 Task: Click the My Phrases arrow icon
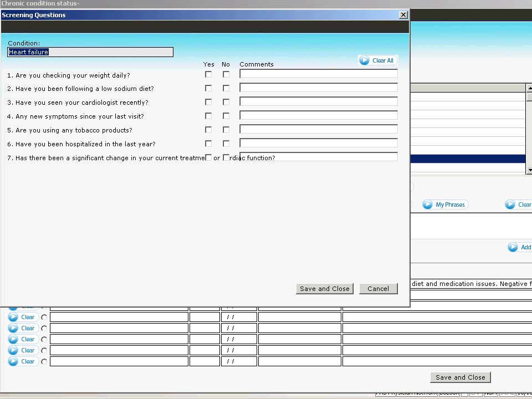[x=427, y=204]
